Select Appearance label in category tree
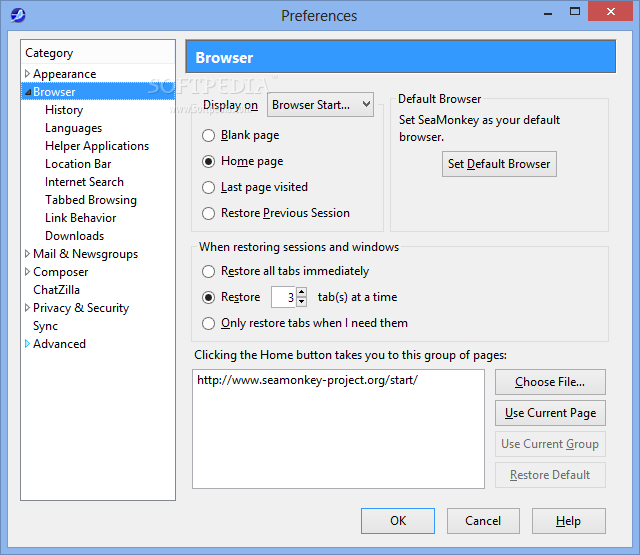This screenshot has height=555, width=640. (64, 74)
